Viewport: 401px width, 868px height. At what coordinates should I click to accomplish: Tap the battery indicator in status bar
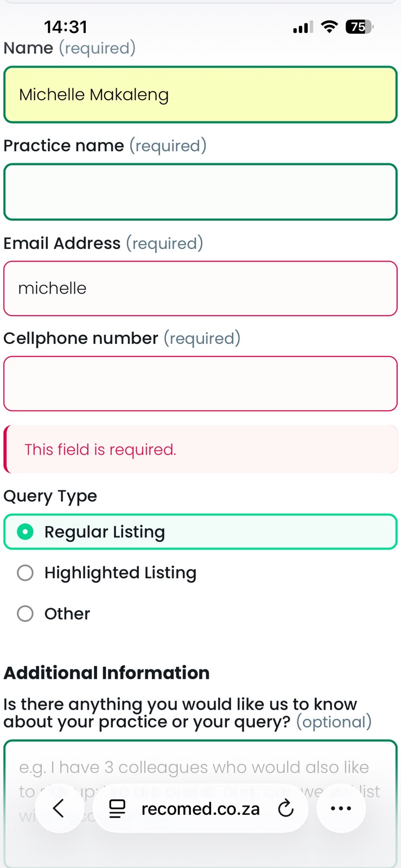359,27
